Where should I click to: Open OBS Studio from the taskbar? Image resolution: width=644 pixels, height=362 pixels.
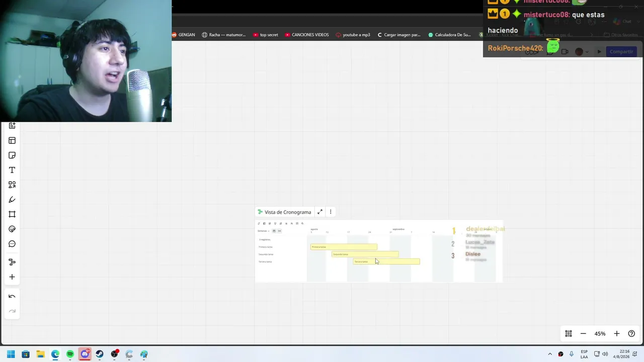(x=115, y=354)
